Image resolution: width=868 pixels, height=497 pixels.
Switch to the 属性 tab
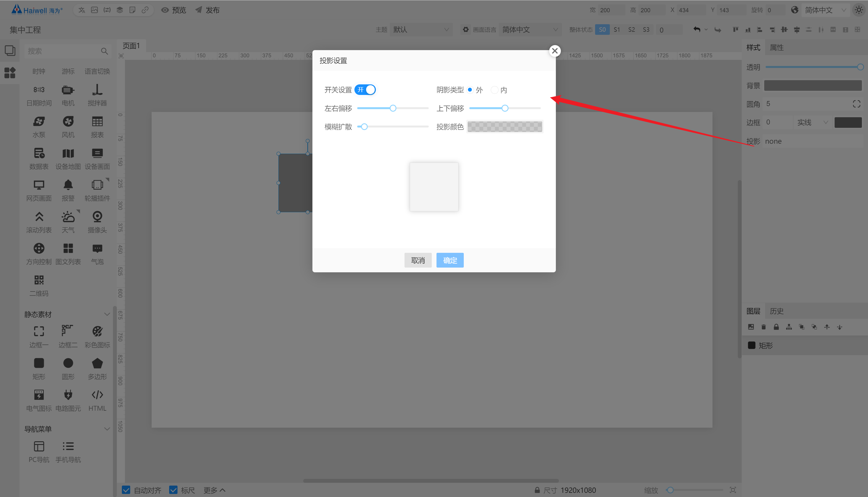click(776, 47)
